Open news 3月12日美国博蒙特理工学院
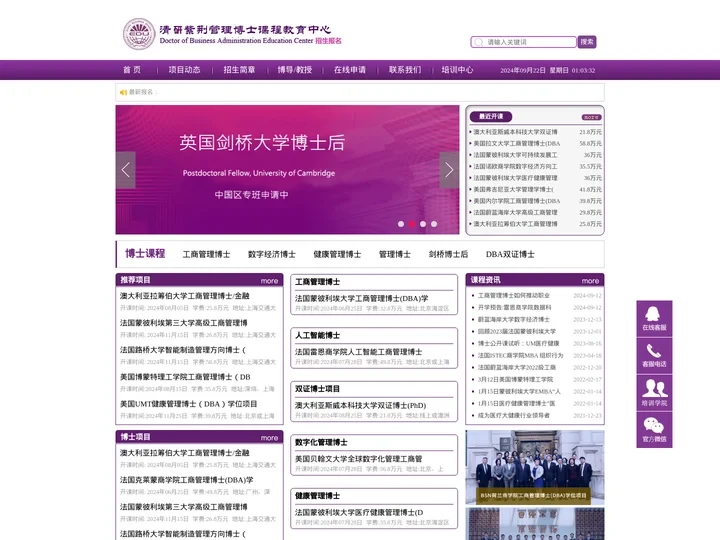Viewport: 720px width, 540px height. pyautogui.click(x=515, y=379)
